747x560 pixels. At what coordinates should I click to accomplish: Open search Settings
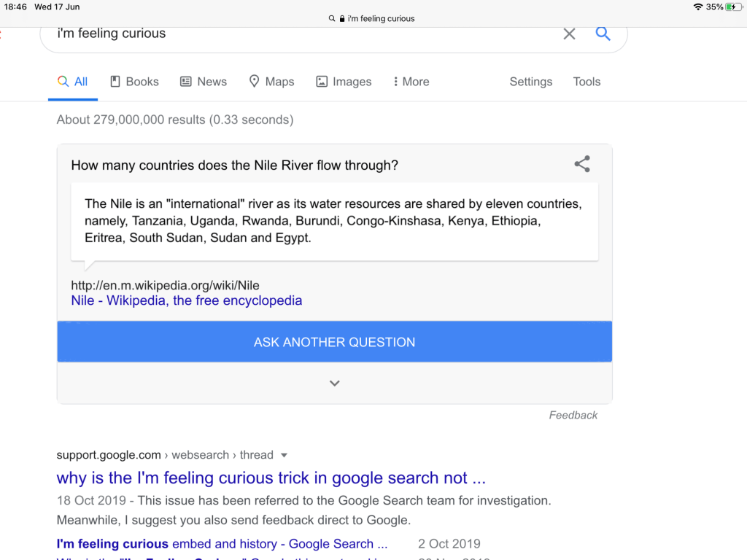pos(530,82)
